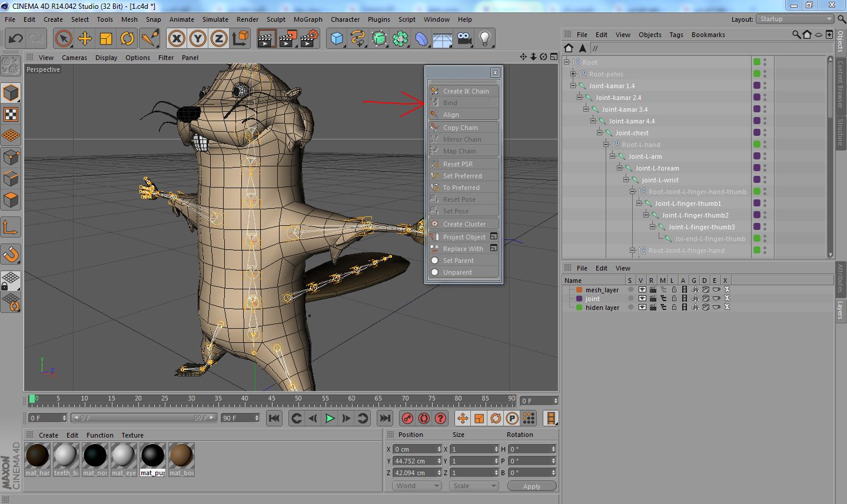
Task: Open the Layout dropdown Startup
Action: point(795,19)
